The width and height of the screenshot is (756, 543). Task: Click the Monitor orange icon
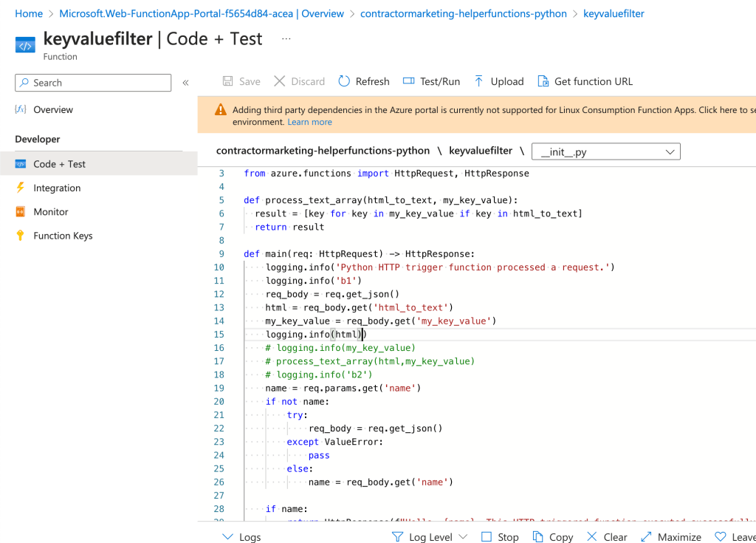[x=20, y=211]
